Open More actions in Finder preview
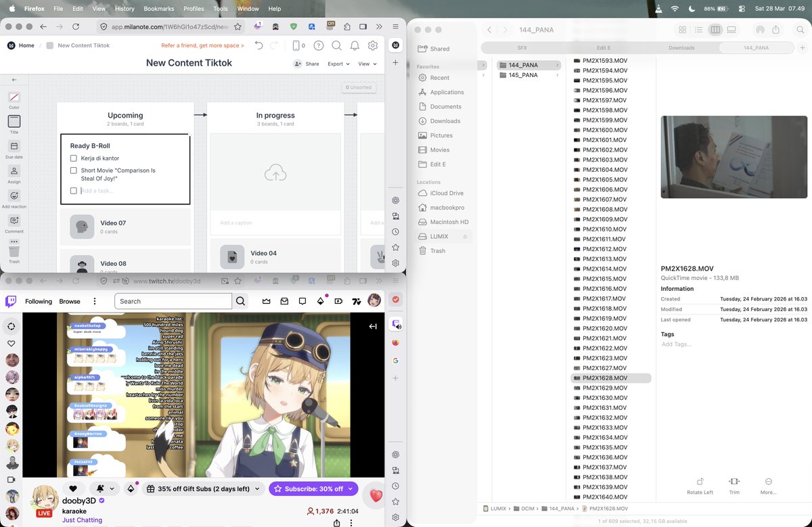812x527 pixels. [x=768, y=486]
